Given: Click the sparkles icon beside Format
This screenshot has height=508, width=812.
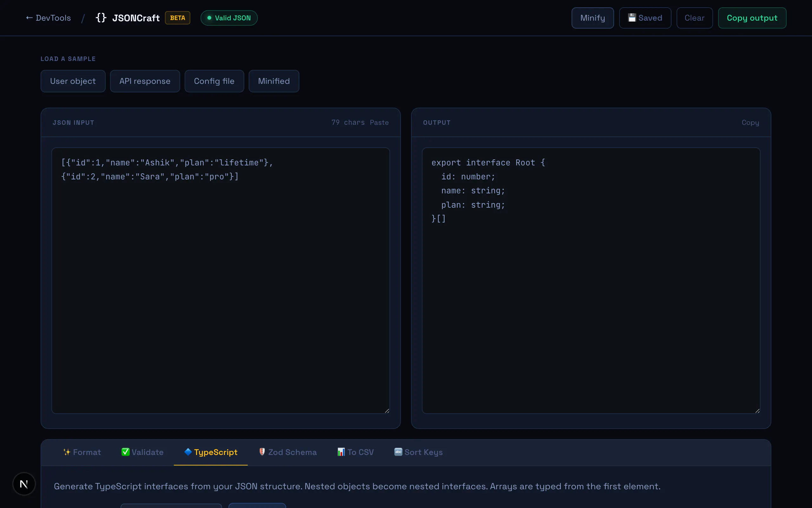Looking at the screenshot, I should coord(67,452).
